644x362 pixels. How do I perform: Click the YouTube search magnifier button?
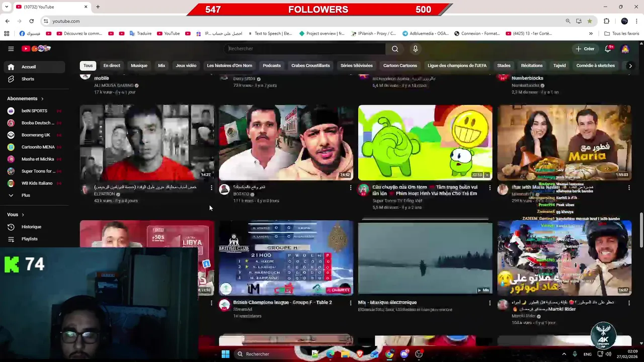pyautogui.click(x=395, y=49)
